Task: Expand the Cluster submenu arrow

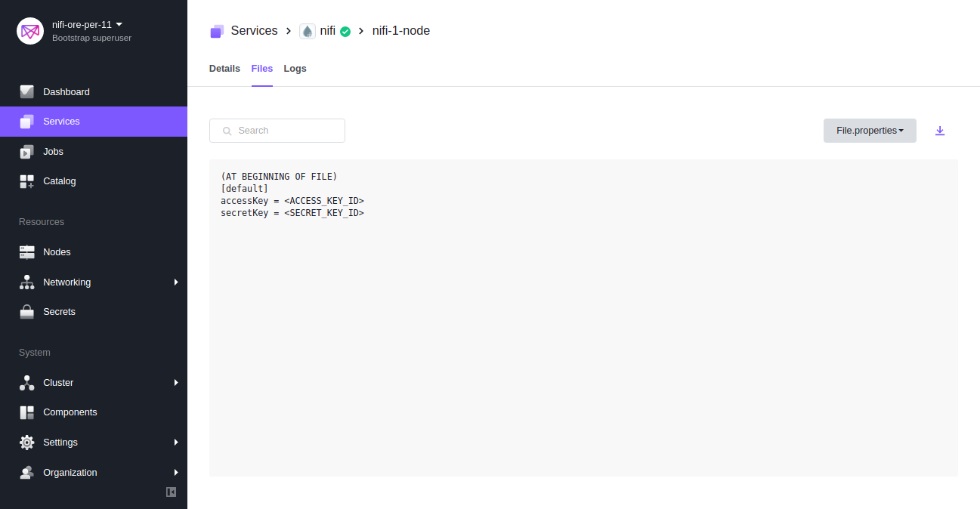Action: pyautogui.click(x=176, y=383)
